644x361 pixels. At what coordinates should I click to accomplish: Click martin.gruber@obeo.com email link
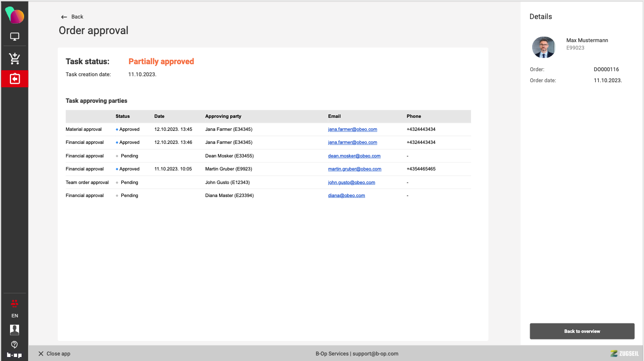pyautogui.click(x=355, y=169)
